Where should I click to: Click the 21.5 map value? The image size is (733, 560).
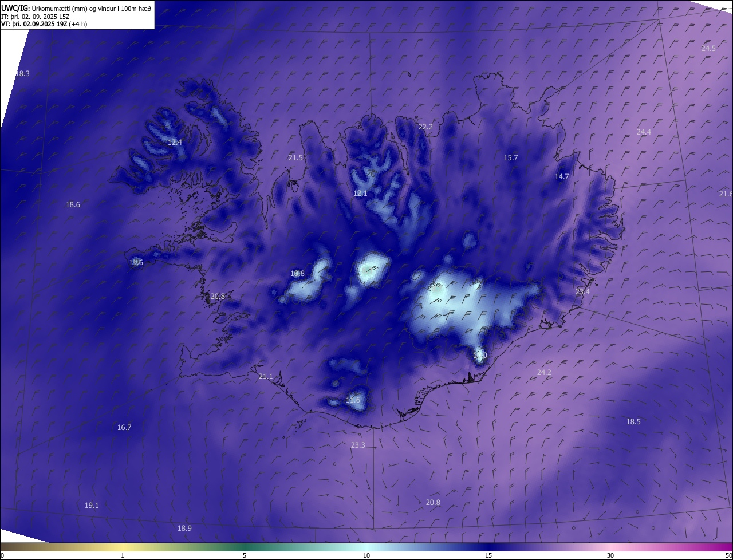point(295,157)
